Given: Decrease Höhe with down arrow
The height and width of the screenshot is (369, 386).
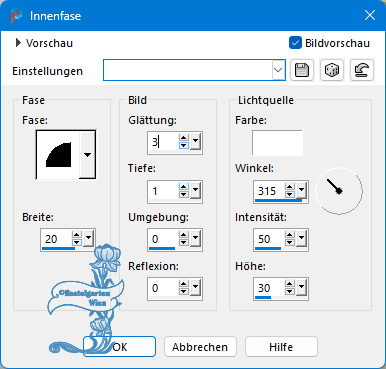Looking at the screenshot, I should pos(290,292).
